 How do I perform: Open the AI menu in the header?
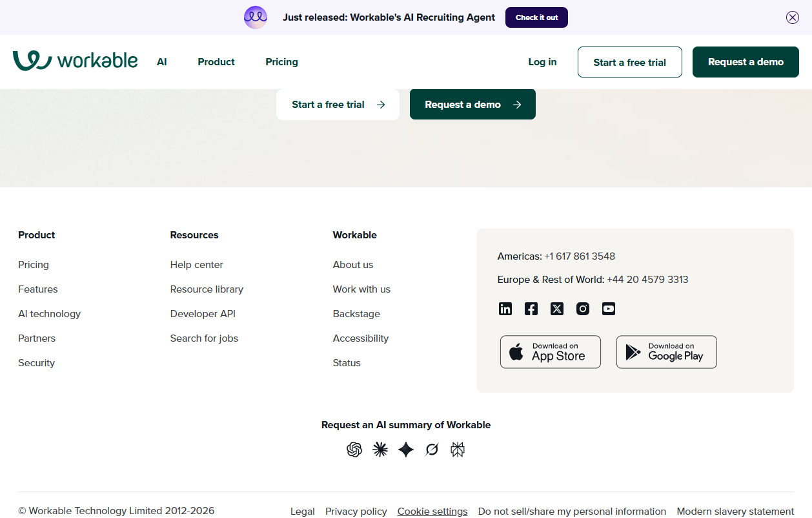click(162, 62)
